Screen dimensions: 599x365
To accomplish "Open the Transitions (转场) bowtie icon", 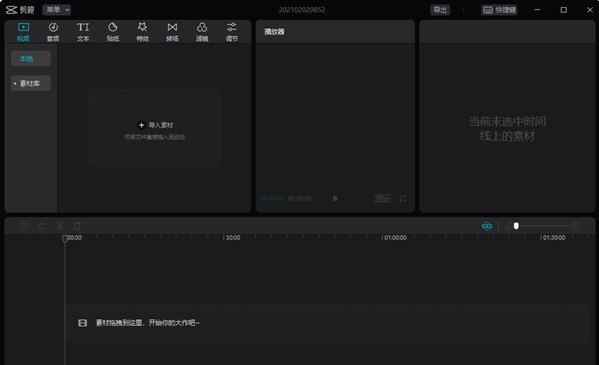I will [x=172, y=31].
